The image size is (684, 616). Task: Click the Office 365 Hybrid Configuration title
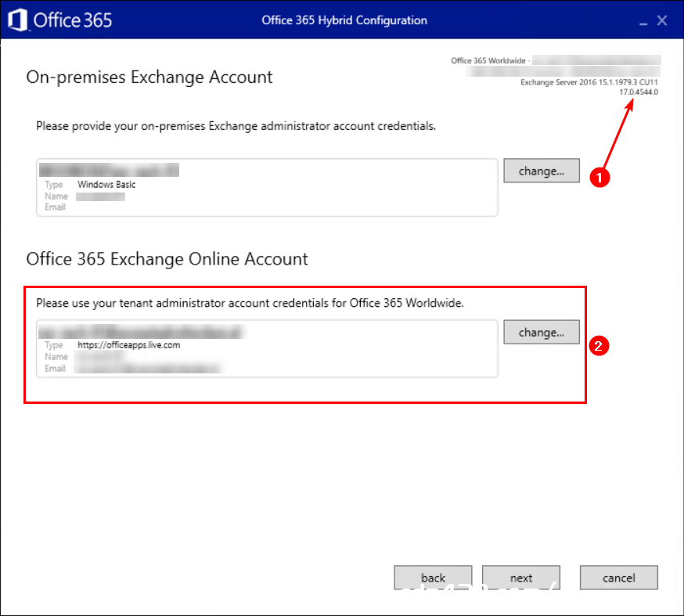point(344,20)
